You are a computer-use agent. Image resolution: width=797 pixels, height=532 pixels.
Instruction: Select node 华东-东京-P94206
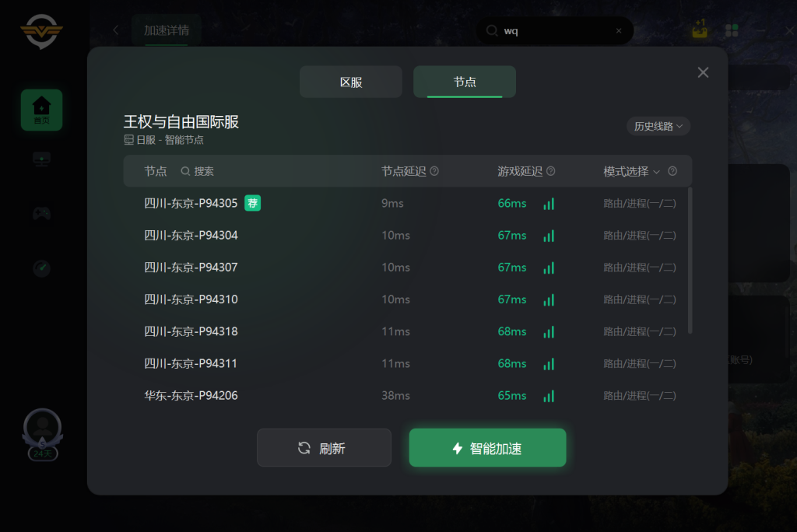click(408, 395)
